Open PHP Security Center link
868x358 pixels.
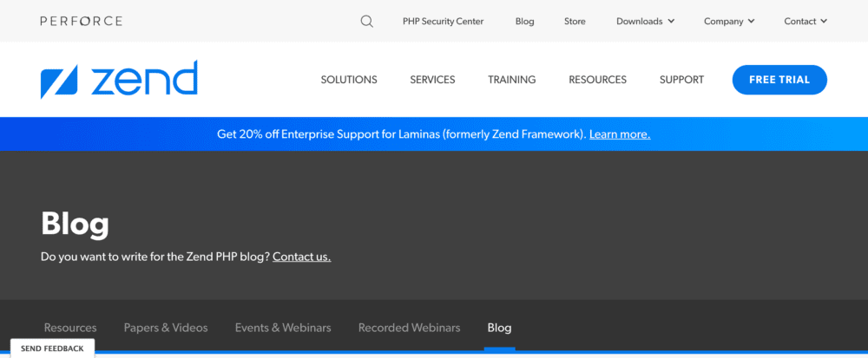pyautogui.click(x=443, y=21)
